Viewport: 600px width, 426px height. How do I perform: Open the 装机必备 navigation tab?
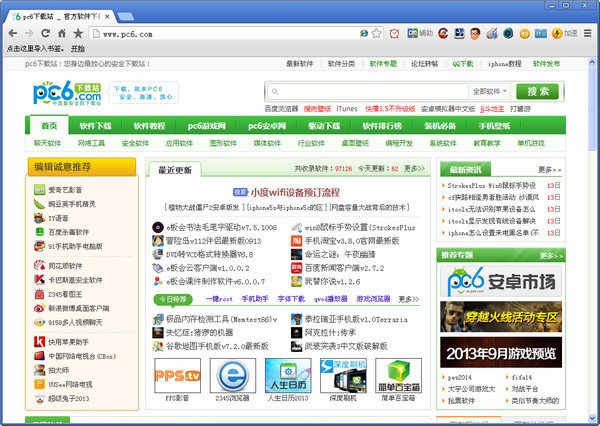tap(440, 126)
